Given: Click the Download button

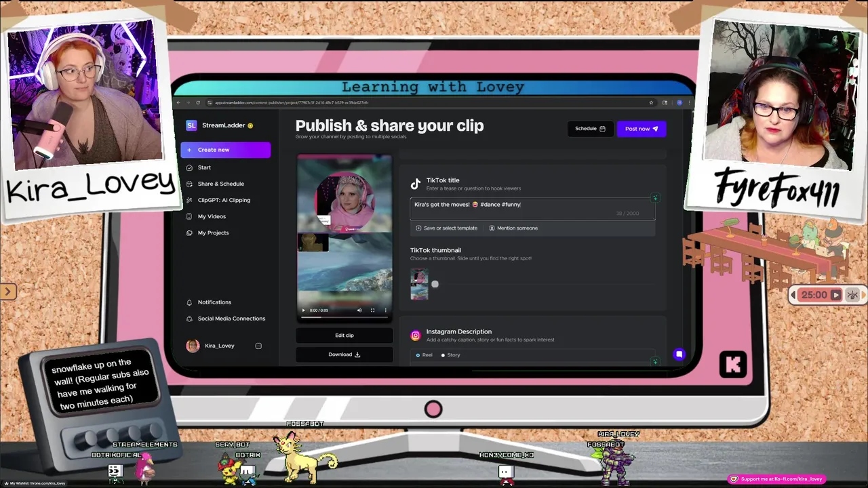Looking at the screenshot, I should [x=344, y=354].
